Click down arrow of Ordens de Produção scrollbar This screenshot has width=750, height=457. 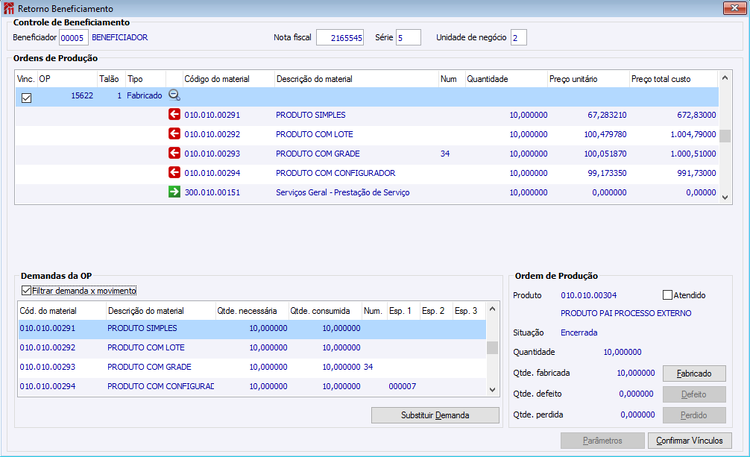(725, 197)
